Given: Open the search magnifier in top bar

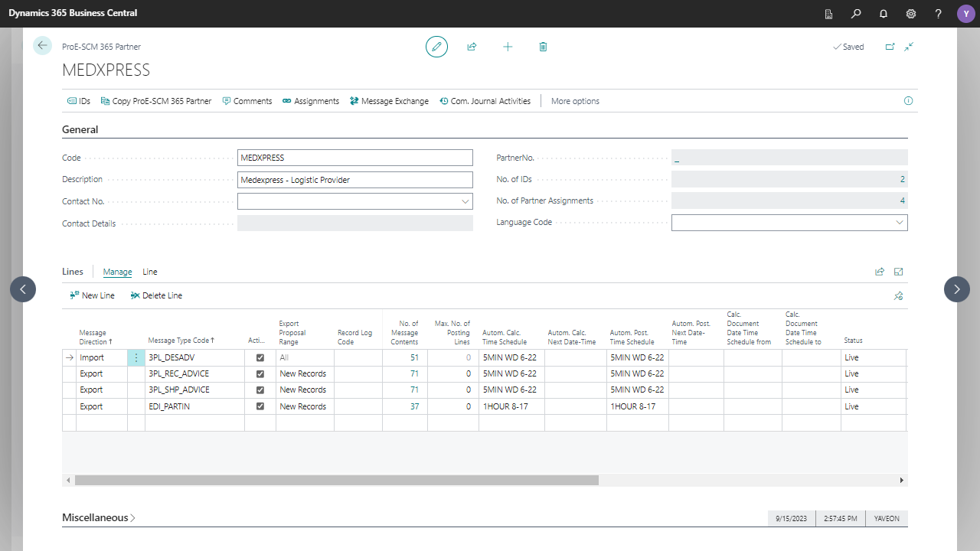Looking at the screenshot, I should [x=856, y=14].
